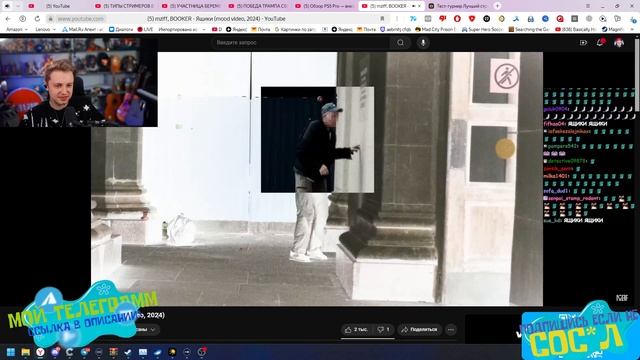This screenshot has width=640, height=360.
Task: Open the 'Картинки по запросу' bookmark
Action: [x=296, y=29]
